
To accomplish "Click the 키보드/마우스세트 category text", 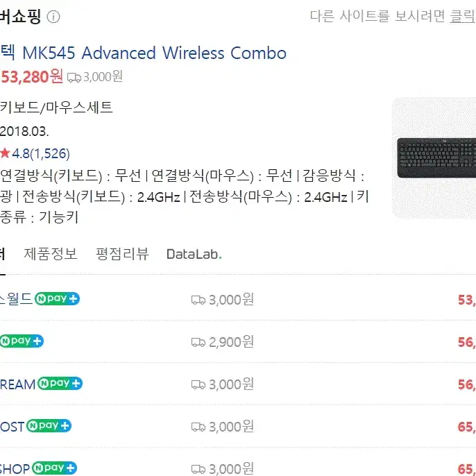I will 56,107.
